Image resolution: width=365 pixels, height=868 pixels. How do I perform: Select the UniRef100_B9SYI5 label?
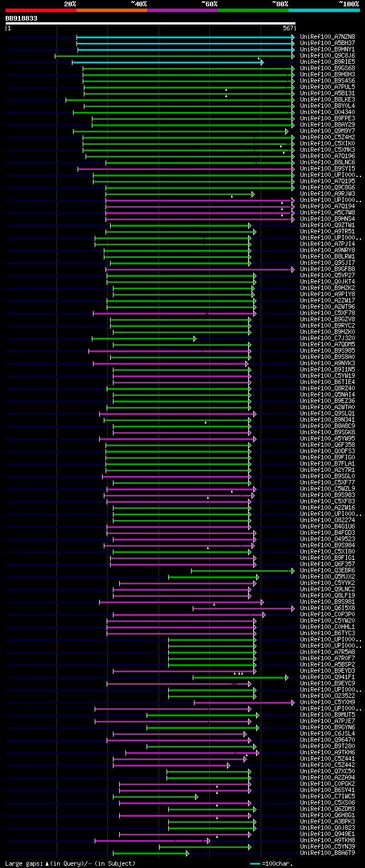tap(327, 168)
